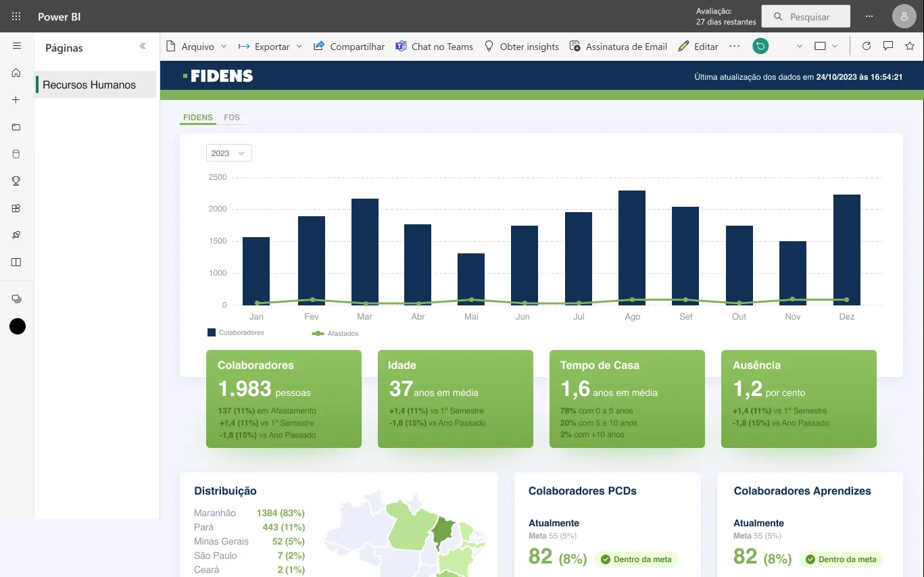Open the View layout dropdown
924x577 pixels.
click(826, 46)
